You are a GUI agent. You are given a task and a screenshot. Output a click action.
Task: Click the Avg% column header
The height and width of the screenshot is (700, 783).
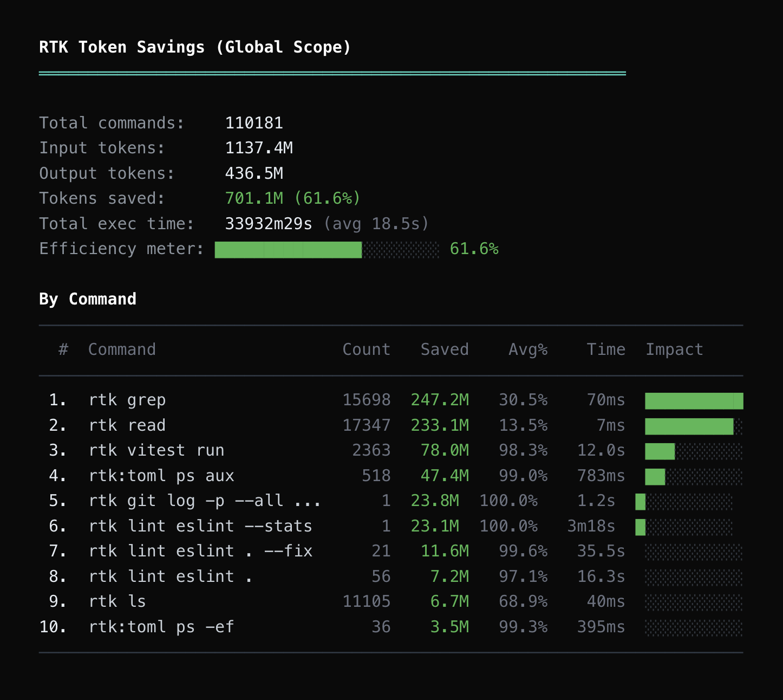tap(528, 349)
